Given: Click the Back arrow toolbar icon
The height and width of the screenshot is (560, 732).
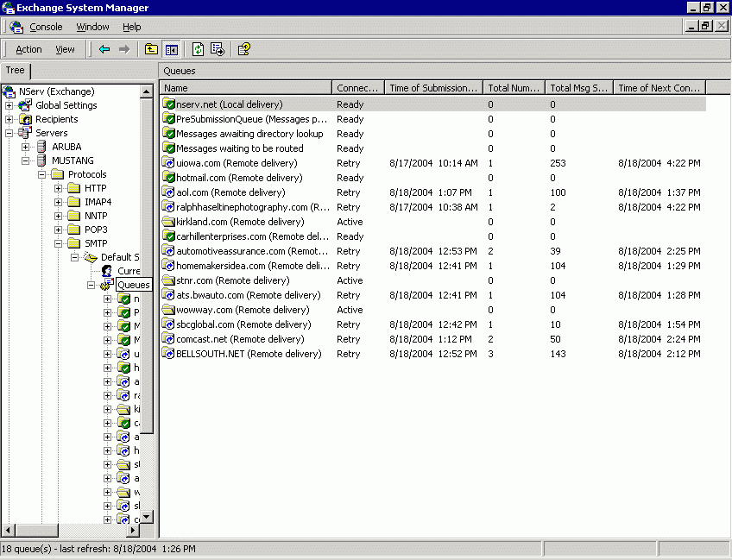Looking at the screenshot, I should click(x=104, y=49).
